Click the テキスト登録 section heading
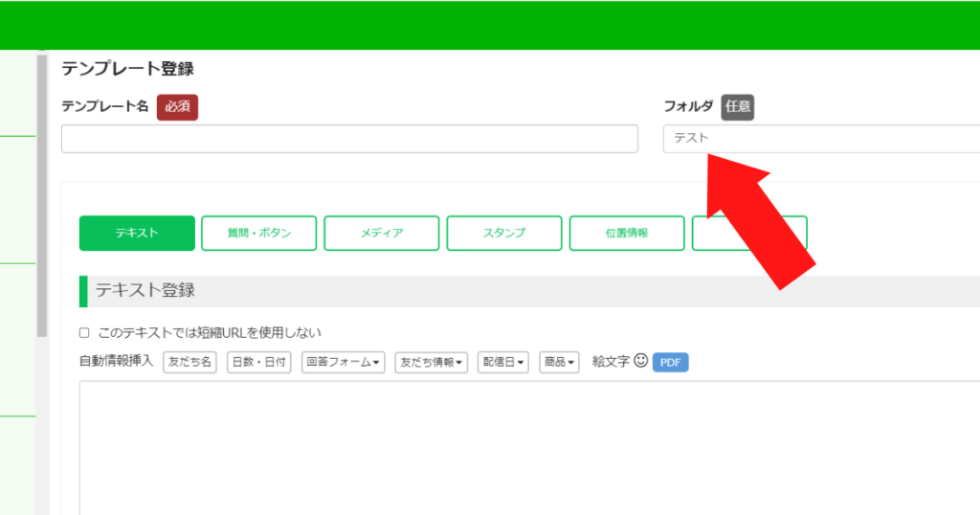The image size is (980, 515). click(145, 291)
